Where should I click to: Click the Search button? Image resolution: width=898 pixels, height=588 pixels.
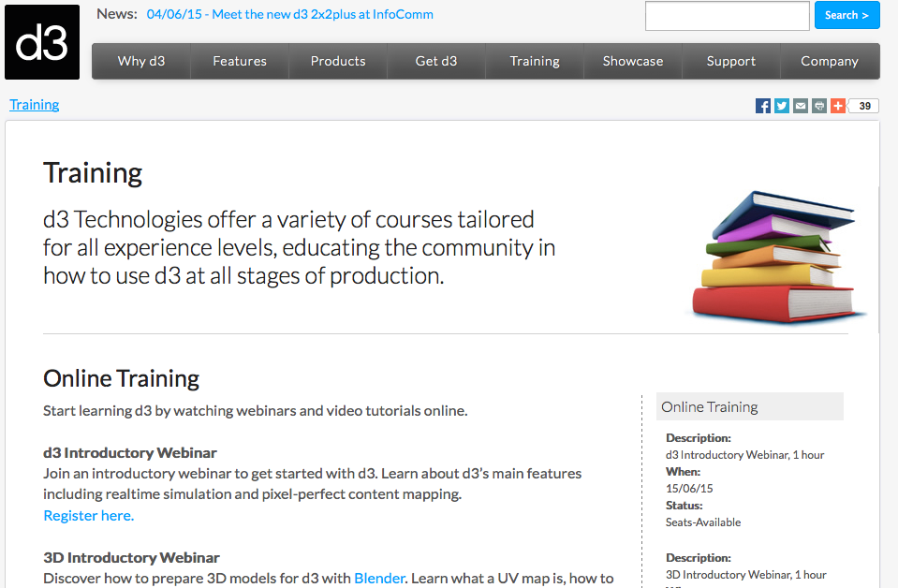click(x=847, y=16)
